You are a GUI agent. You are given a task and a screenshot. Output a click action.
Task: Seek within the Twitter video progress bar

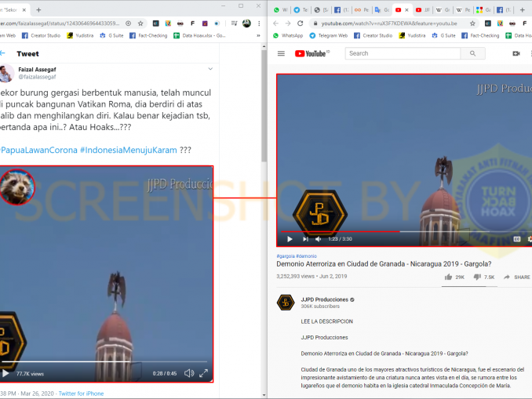(x=104, y=361)
